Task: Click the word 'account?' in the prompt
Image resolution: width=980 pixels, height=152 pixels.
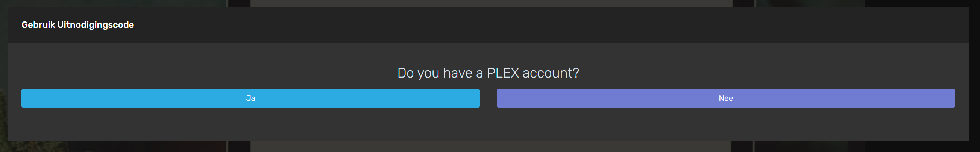Action: 551,73
